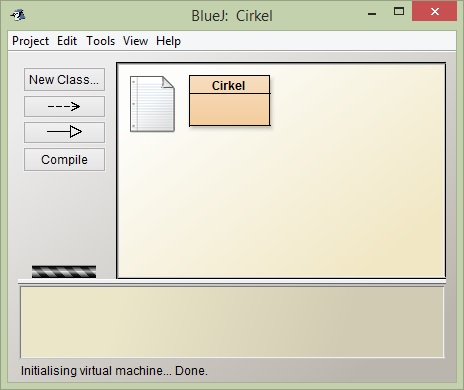Open the Help menu

point(168,41)
